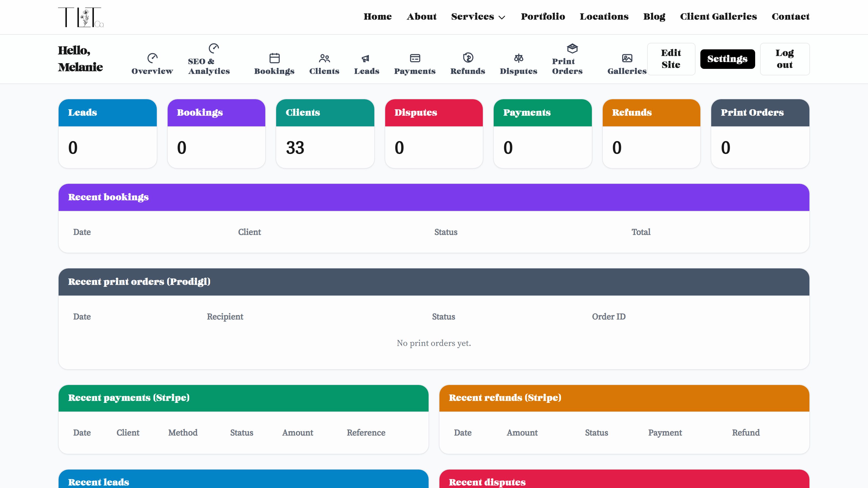Click the red Disputes summary card

coord(434,134)
